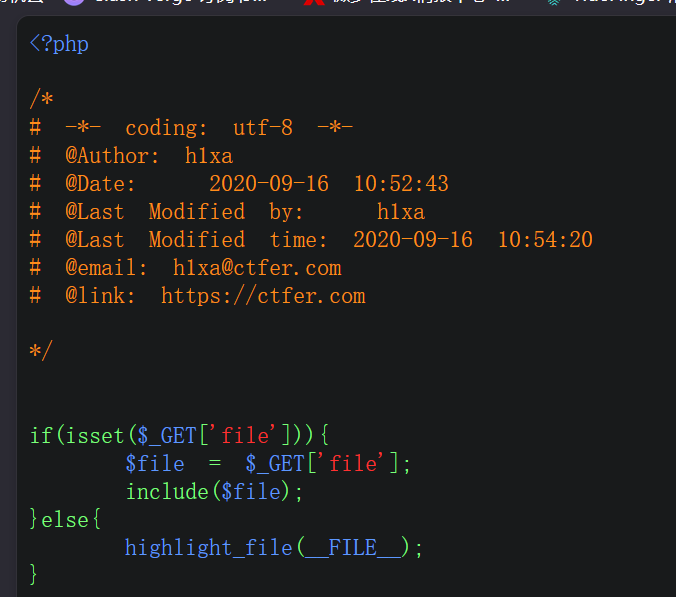Click the "$file = $_GET['file'];" assignment line
This screenshot has width=676, height=597.
click(268, 463)
